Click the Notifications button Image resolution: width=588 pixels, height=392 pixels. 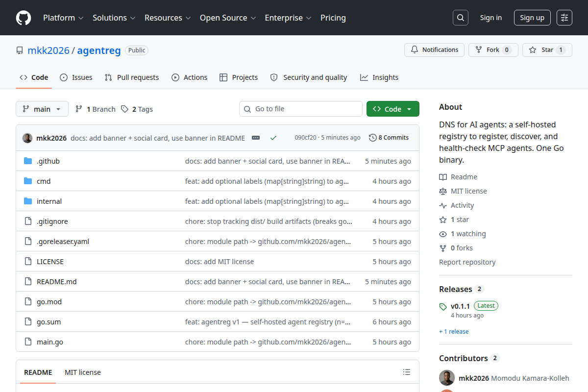click(x=434, y=50)
